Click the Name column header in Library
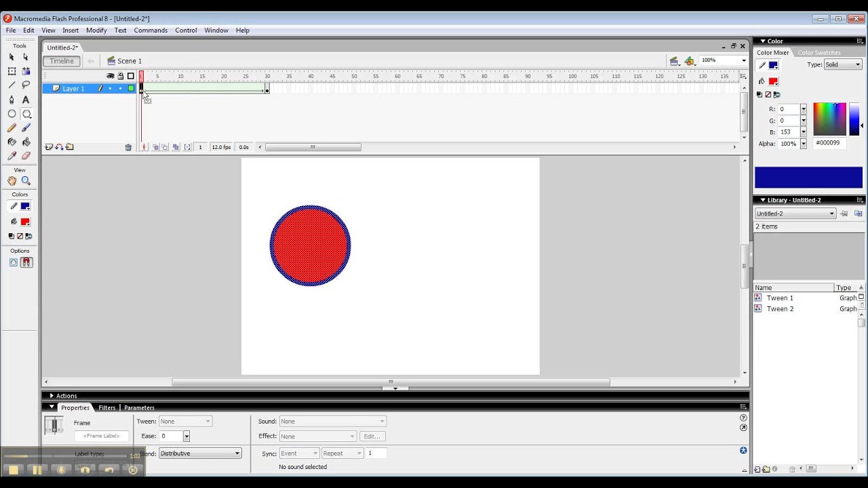Screen dimensions: 868x488 [793, 288]
